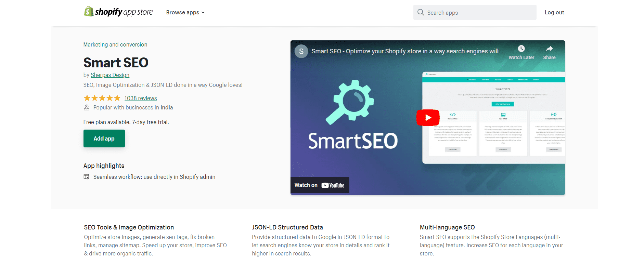Click the five-star rating

click(x=102, y=98)
